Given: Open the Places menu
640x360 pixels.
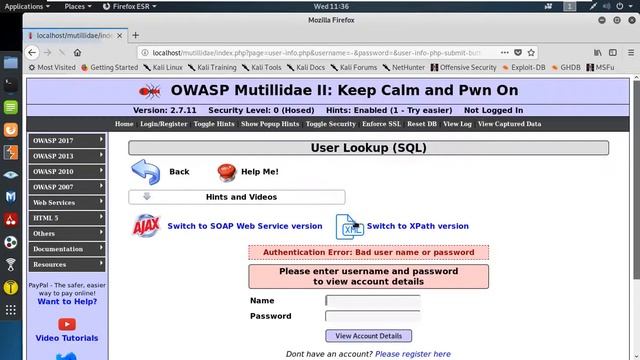Looking at the screenshot, I should (x=78, y=6).
